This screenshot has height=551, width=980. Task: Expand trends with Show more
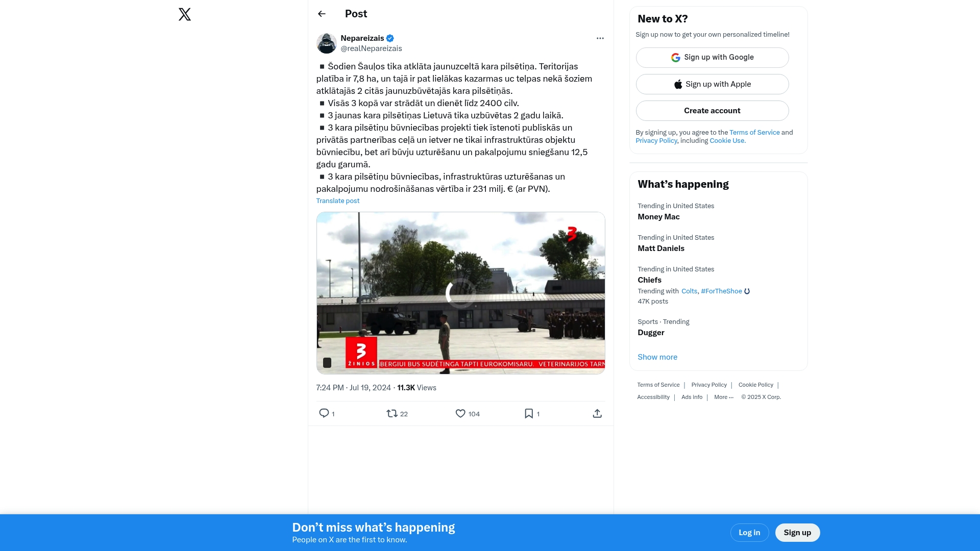tap(657, 357)
